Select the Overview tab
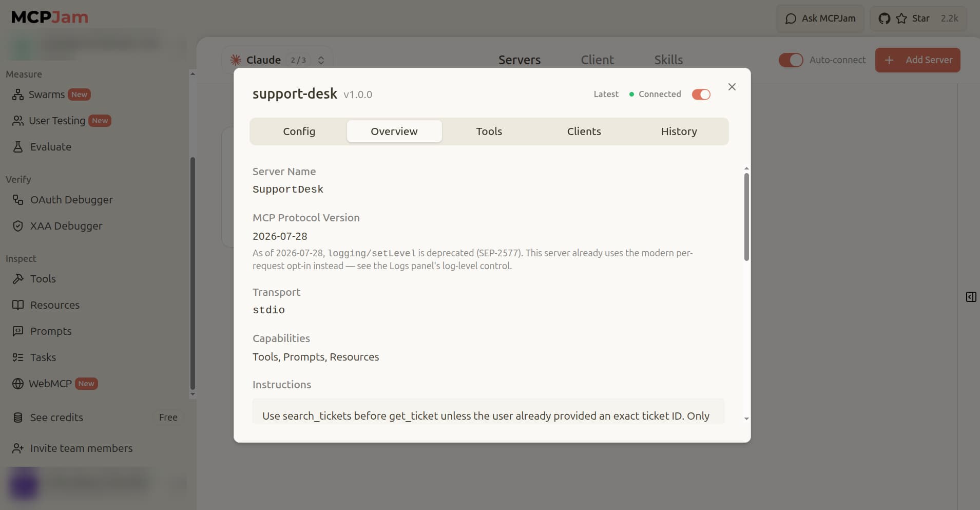The width and height of the screenshot is (980, 510). coord(394,131)
